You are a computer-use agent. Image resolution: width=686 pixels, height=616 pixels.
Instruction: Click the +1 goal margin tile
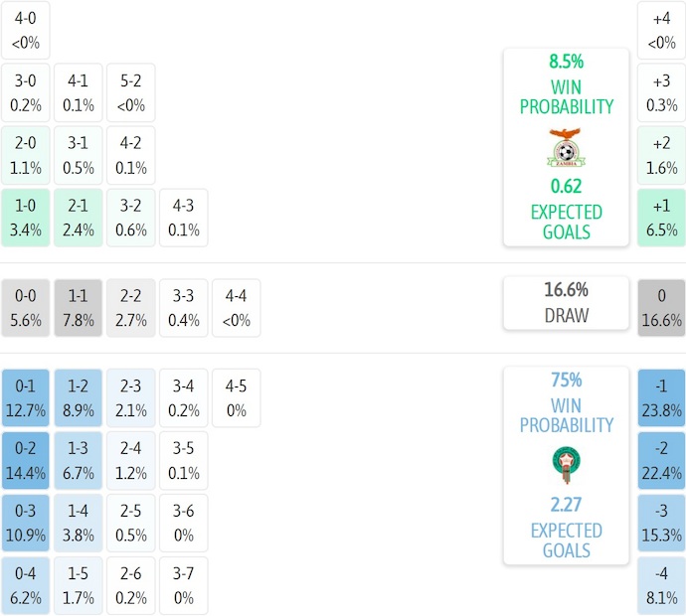click(661, 218)
